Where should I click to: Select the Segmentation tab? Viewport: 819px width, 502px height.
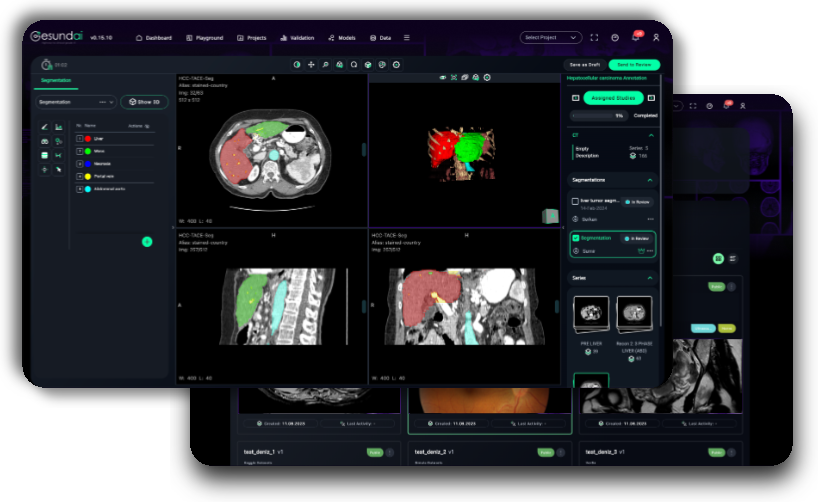point(56,80)
